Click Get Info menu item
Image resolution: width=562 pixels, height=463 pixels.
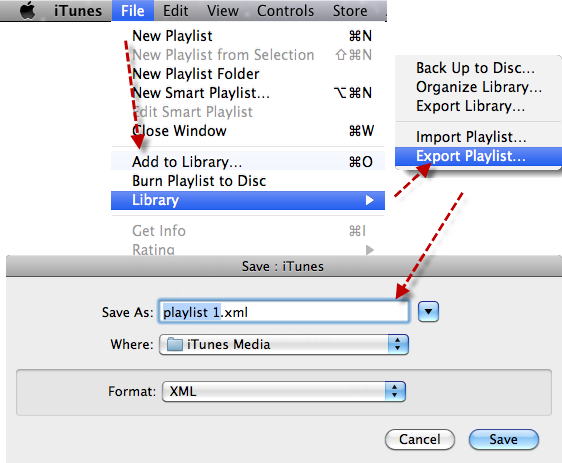(x=248, y=231)
